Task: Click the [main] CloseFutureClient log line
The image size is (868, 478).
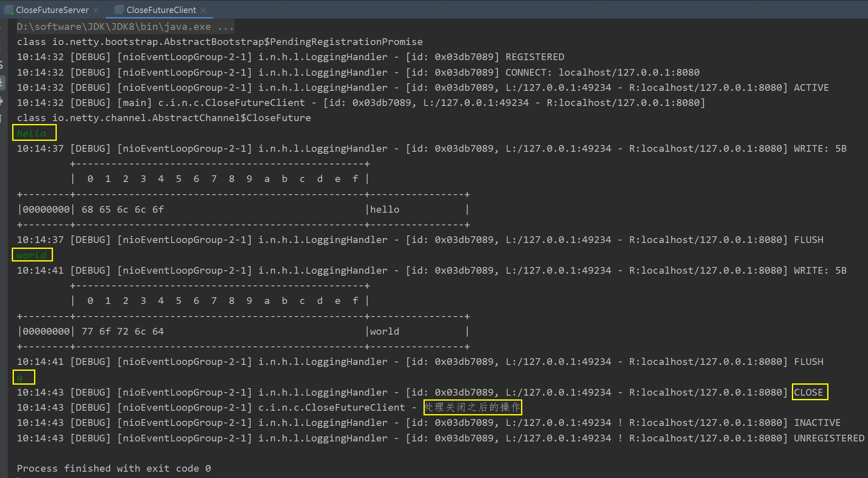Action: click(361, 103)
